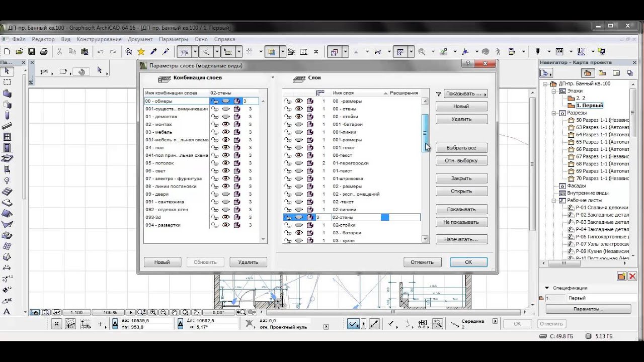Collapse the Этажи node in the Navigator tree
Screen dimensions: 644x362
coord(555,92)
